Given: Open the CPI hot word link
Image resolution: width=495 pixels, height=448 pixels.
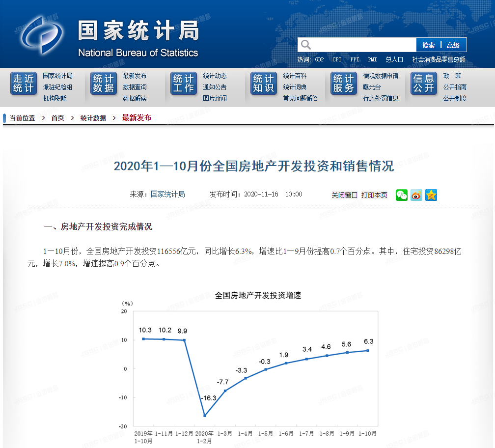Looking at the screenshot, I should [336, 59].
